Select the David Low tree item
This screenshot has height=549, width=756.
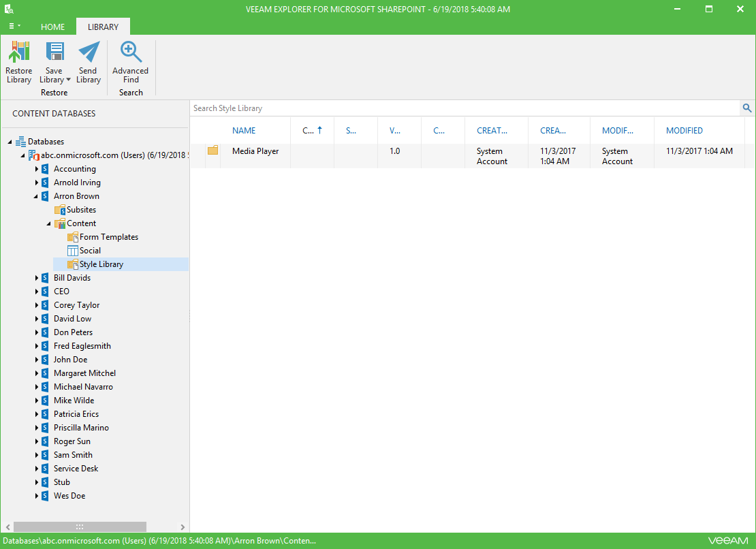click(x=72, y=319)
